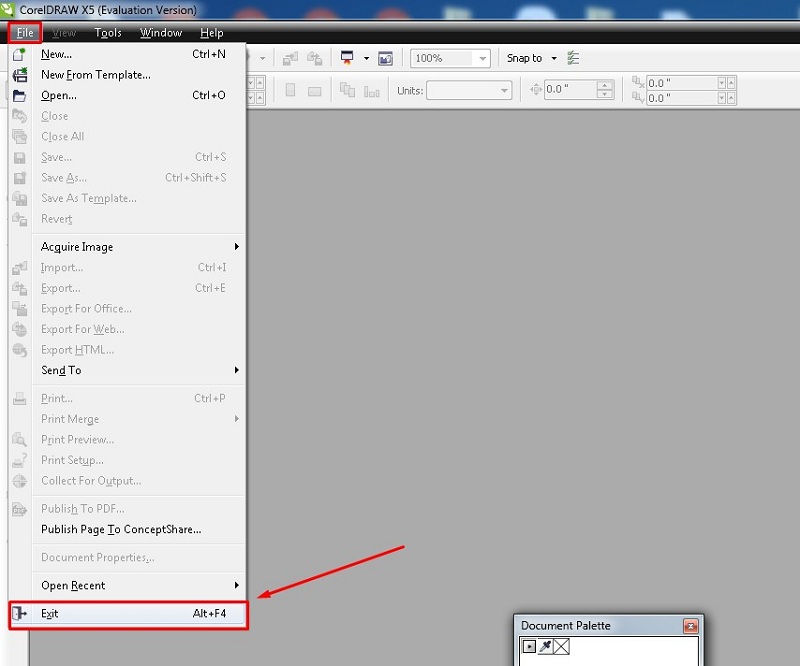
Task: Open the zoom level dropdown arrow
Action: pos(483,58)
